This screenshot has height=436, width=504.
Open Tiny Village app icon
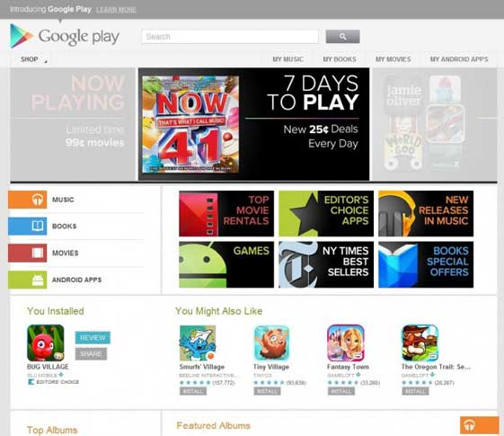point(271,343)
